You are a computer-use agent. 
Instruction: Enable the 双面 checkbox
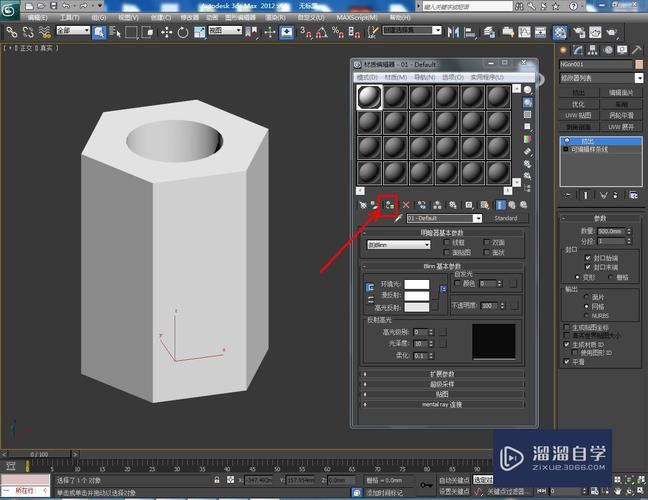pos(486,242)
